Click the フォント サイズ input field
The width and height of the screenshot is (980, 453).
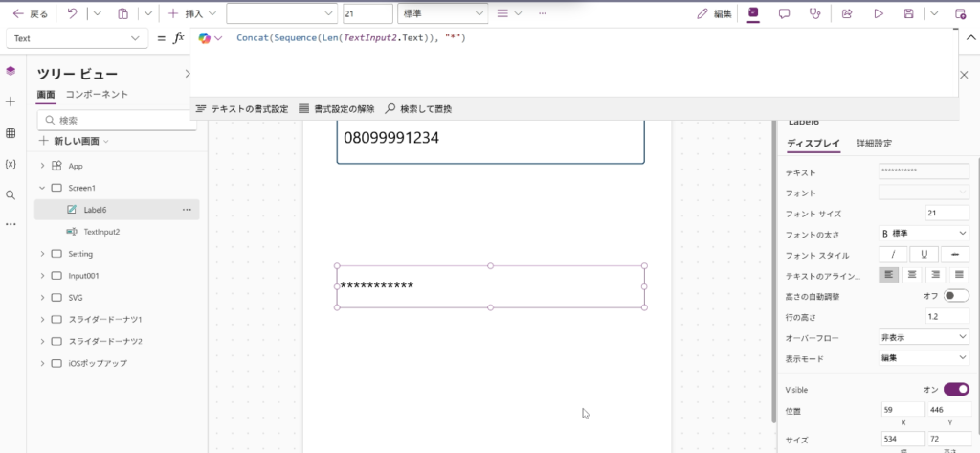pos(947,213)
